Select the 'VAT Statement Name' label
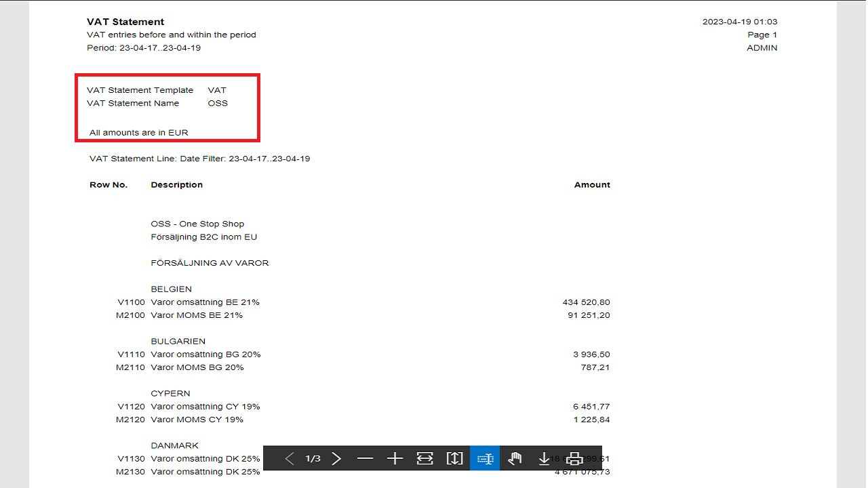The width and height of the screenshot is (868, 488). 133,103
